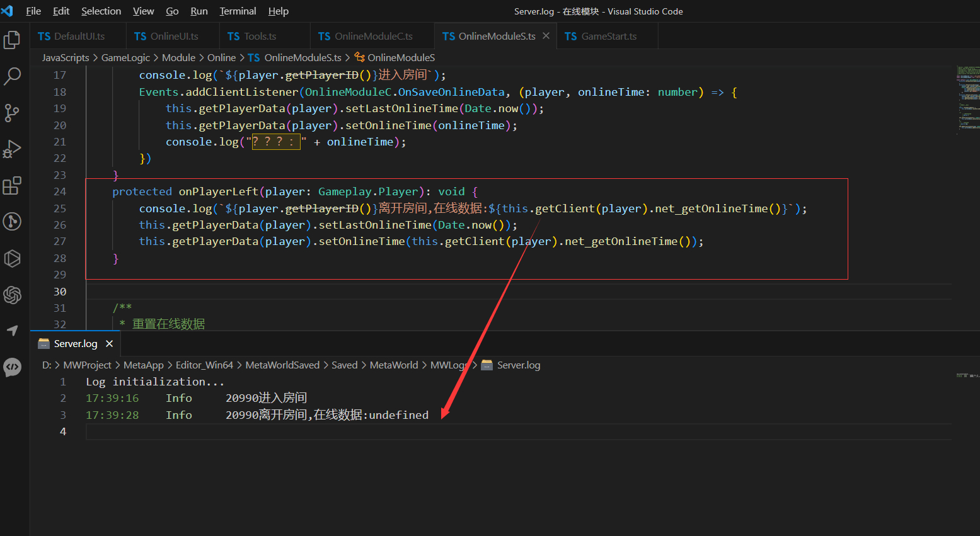Open the Explorer view in activity bar
The height and width of the screenshot is (536, 980).
point(12,40)
